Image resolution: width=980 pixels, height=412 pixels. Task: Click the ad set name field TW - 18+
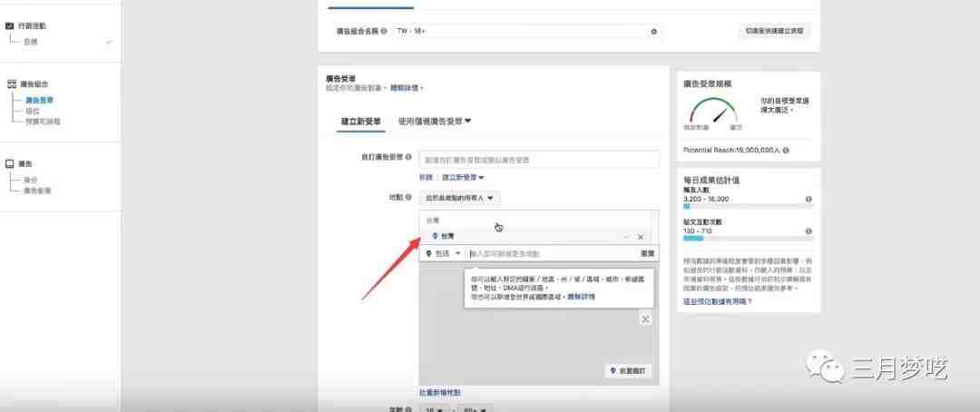[527, 31]
